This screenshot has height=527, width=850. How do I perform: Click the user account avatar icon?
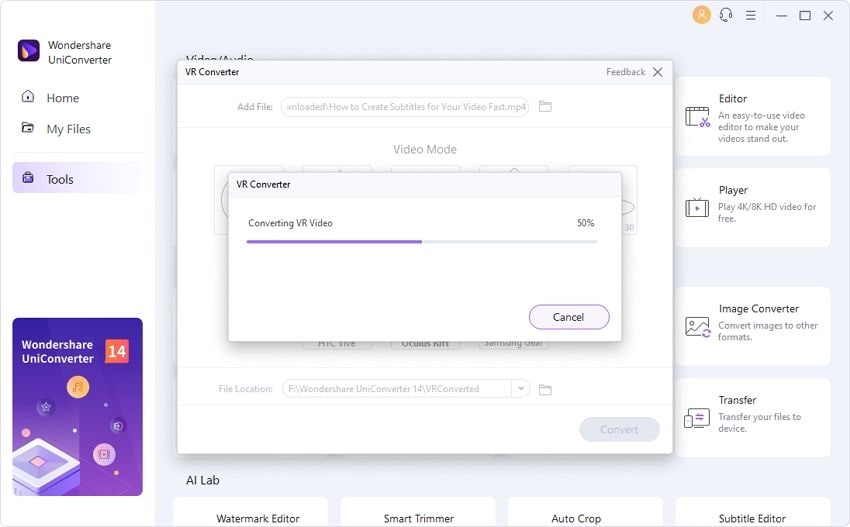pyautogui.click(x=701, y=15)
